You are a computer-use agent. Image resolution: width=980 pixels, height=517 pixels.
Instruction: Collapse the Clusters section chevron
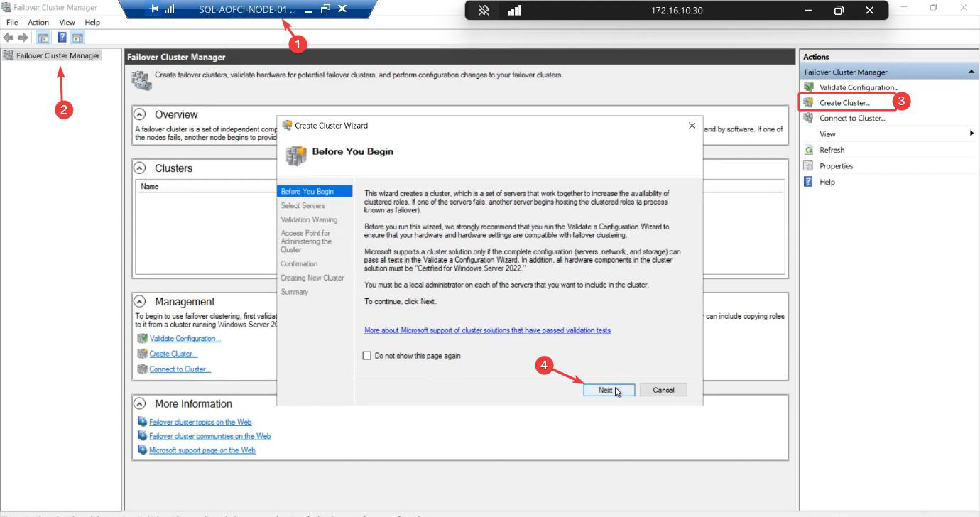(141, 168)
